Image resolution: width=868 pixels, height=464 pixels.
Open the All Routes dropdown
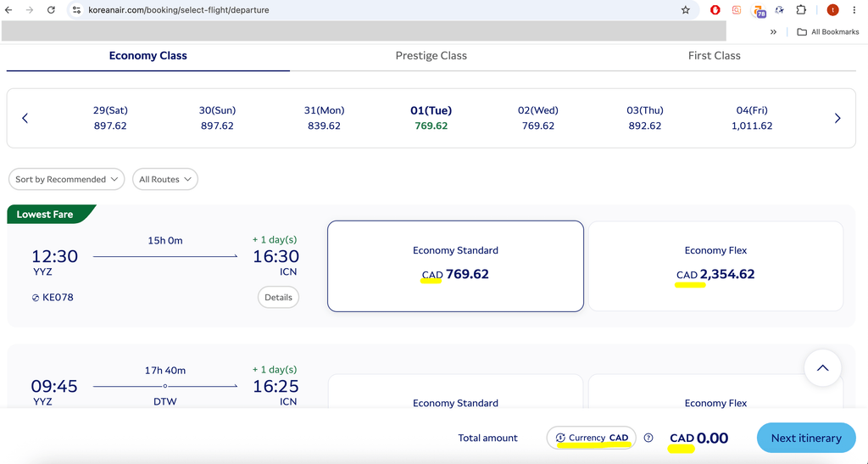pyautogui.click(x=165, y=179)
